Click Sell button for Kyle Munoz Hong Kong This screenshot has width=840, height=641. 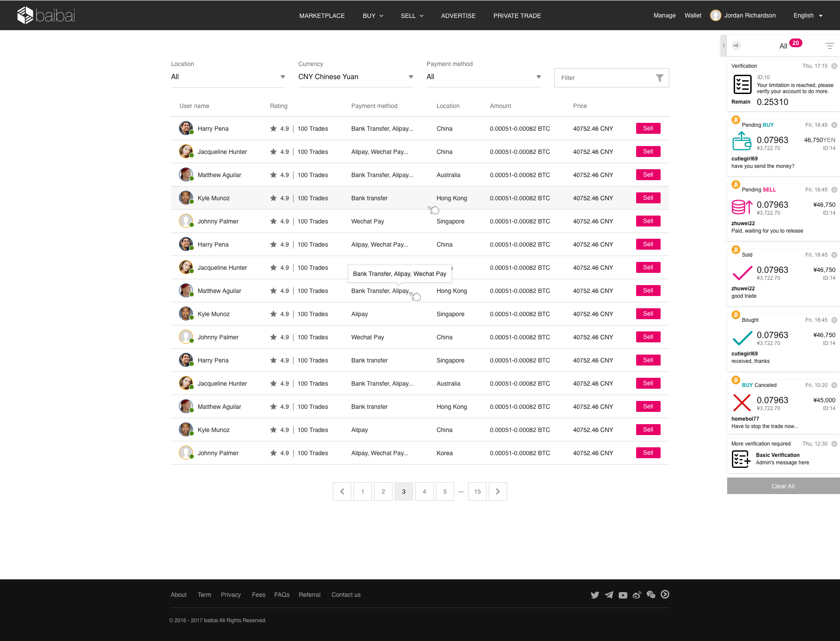(648, 198)
